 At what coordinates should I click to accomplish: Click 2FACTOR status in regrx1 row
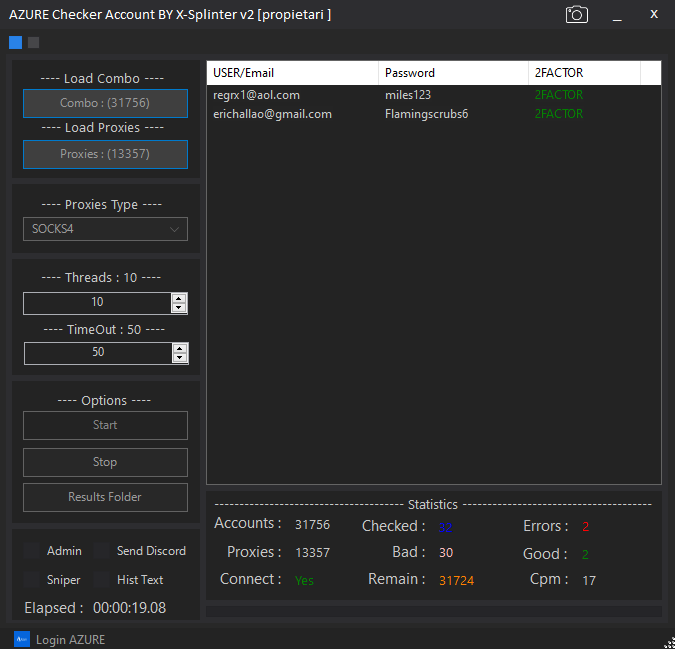tap(559, 95)
